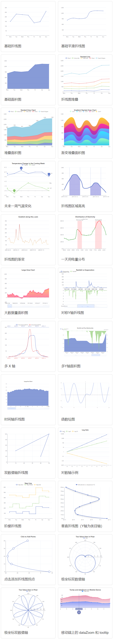Viewport: 114px width, 644px height.
Task: Open the 一天用电量分布 example card
Action: pyautogui.click(x=85, y=240)
